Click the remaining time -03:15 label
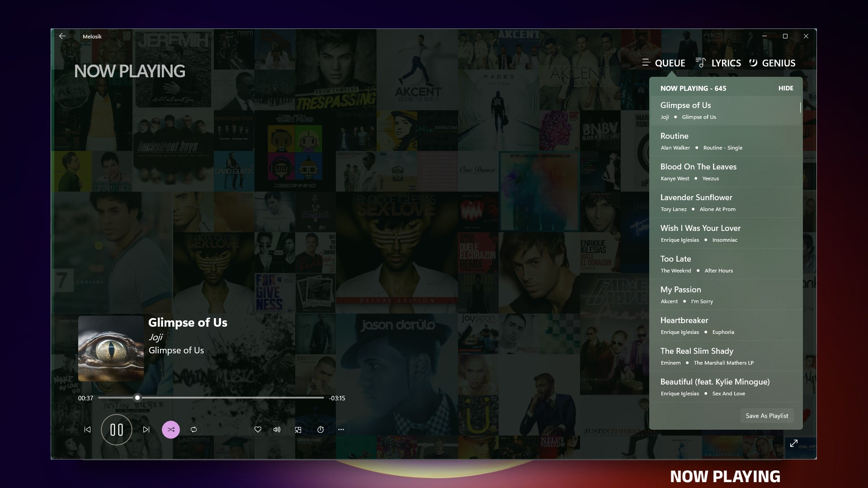Viewport: 868px width, 488px height. 337,398
